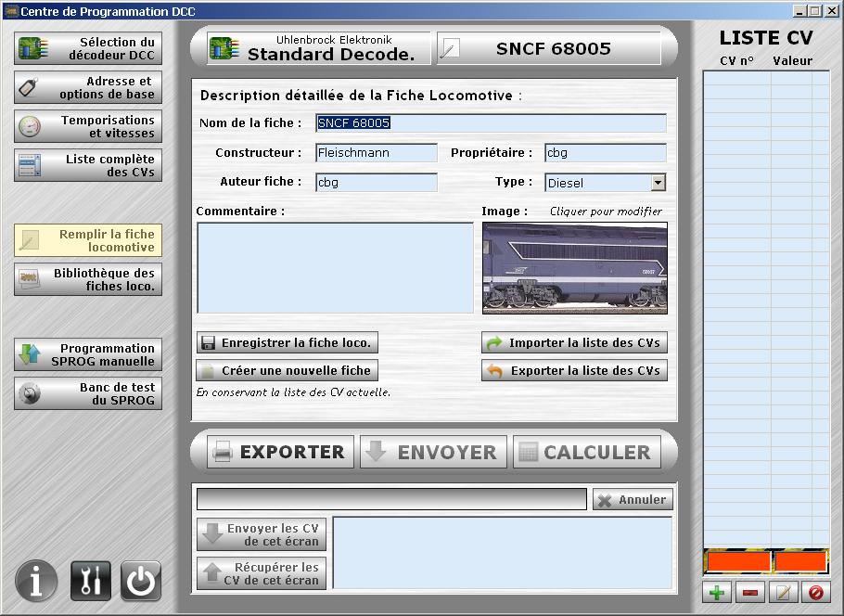Click the gauge icon on Temporisations button
This screenshot has width=844, height=616.
tap(30, 126)
